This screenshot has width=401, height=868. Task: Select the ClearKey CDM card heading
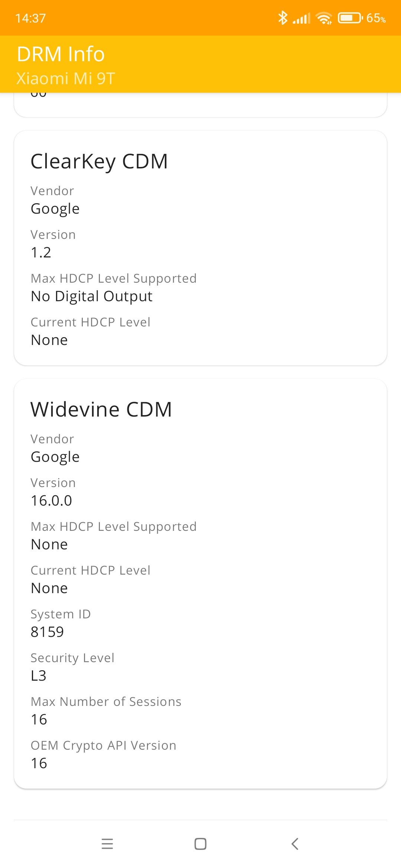click(x=99, y=162)
